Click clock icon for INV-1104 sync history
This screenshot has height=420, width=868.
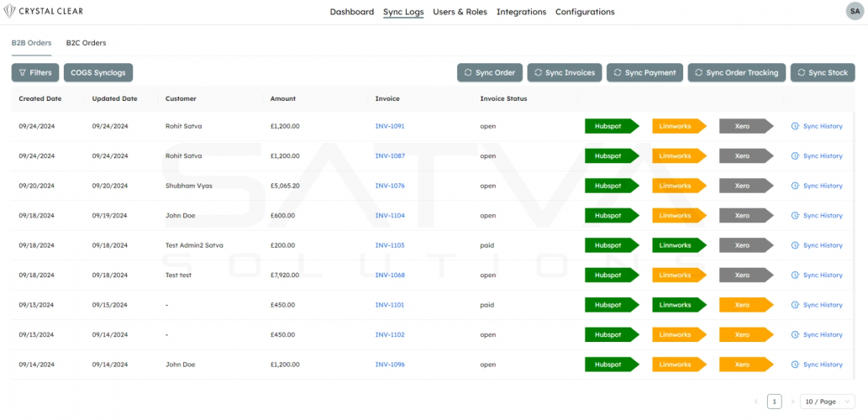pos(796,216)
